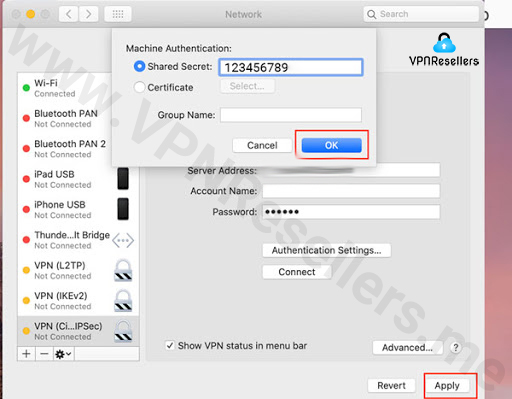
Task: Select Wi-Fi in the services list
Action: coord(78,88)
